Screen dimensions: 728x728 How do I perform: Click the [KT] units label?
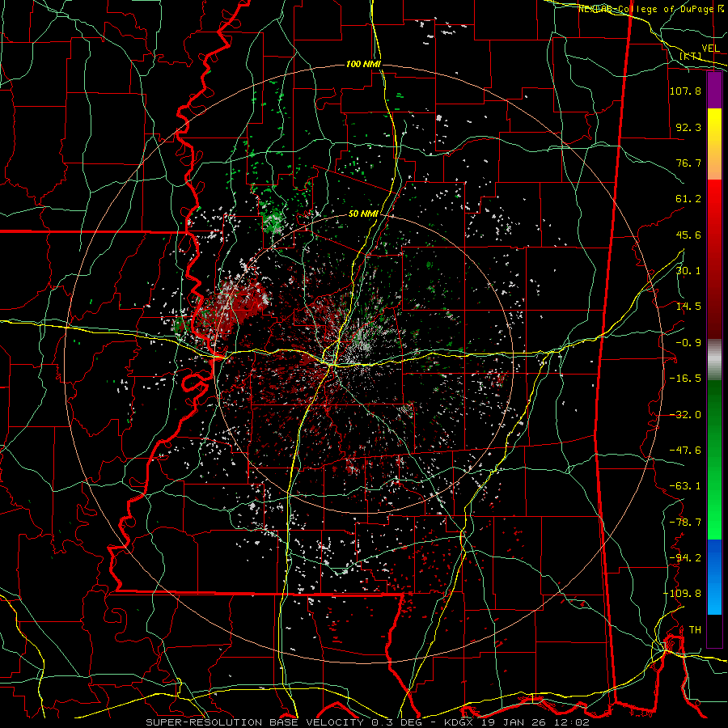[x=691, y=56]
